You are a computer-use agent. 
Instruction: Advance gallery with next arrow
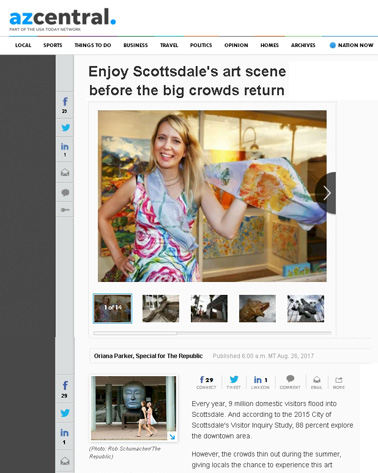coord(326,193)
